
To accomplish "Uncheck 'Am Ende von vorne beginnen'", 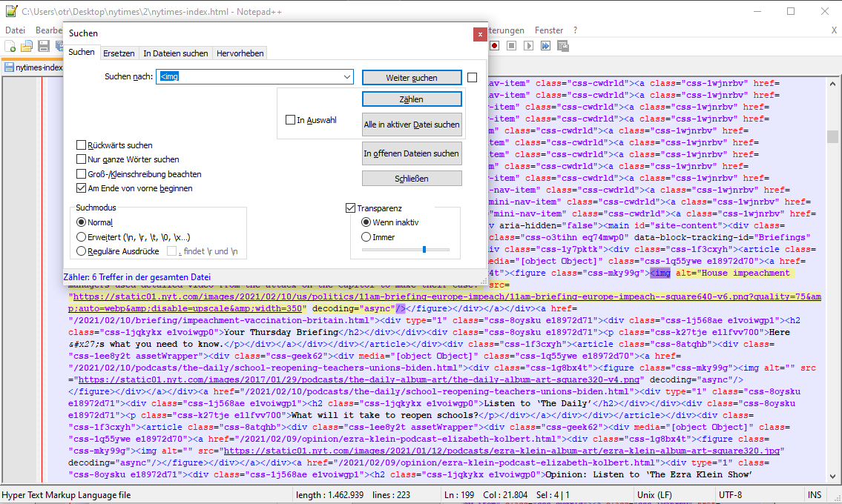I will 81,188.
